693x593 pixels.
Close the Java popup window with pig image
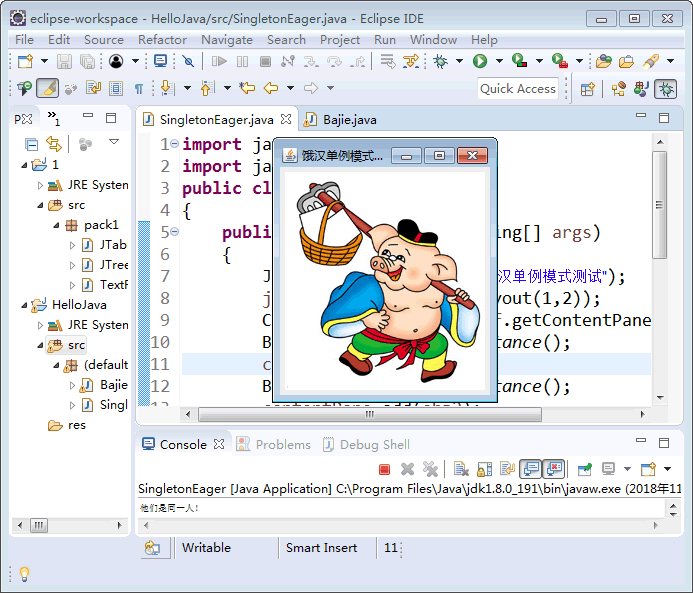pos(472,156)
